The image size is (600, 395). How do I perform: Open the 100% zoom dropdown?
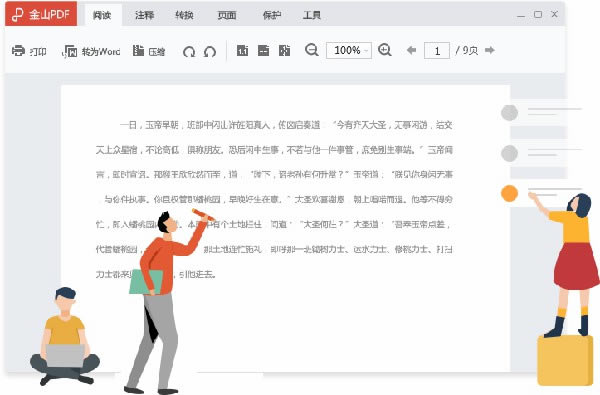(x=349, y=50)
